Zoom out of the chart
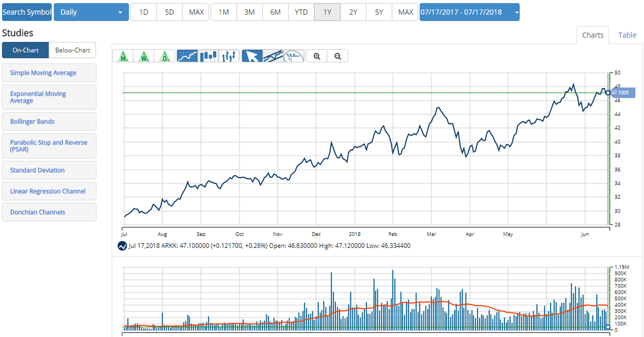Image resolution: width=644 pixels, height=337 pixels. coord(337,56)
